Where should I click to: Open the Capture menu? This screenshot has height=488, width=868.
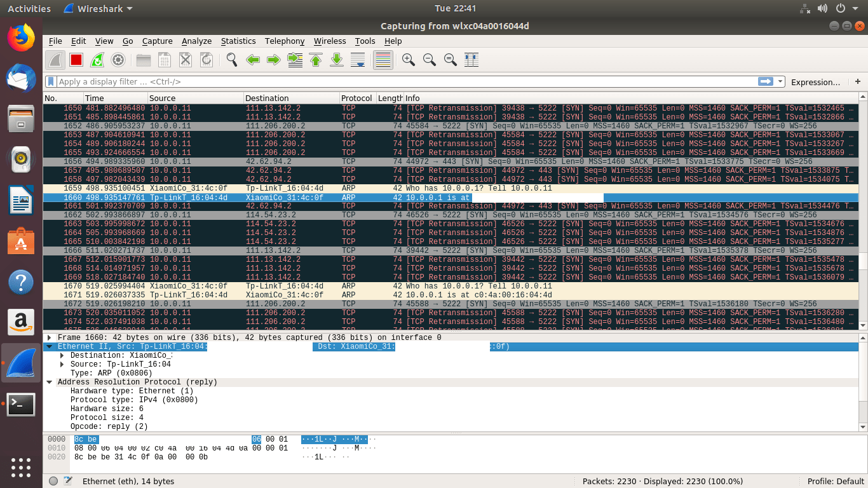pos(157,41)
